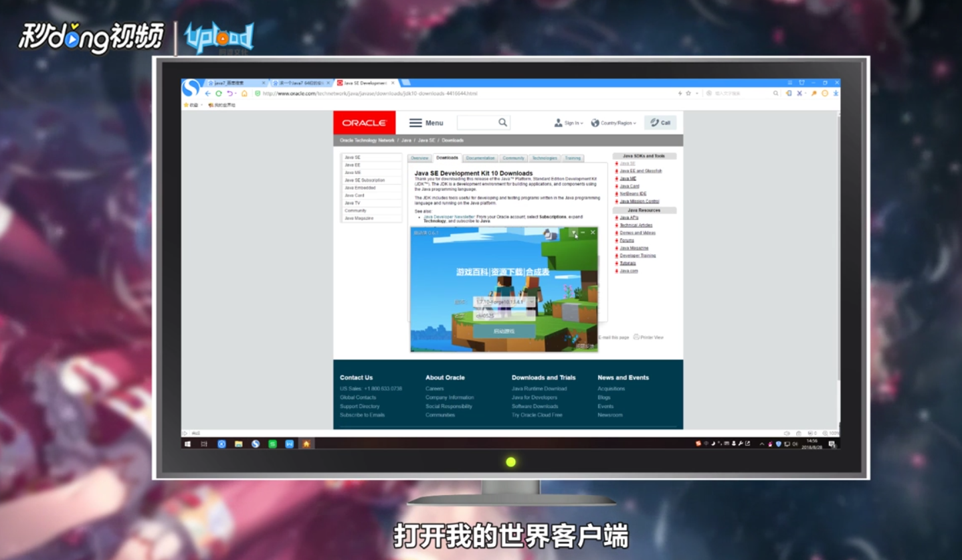Click Java Developer Newsletter link
The image size is (962, 560).
tap(449, 217)
